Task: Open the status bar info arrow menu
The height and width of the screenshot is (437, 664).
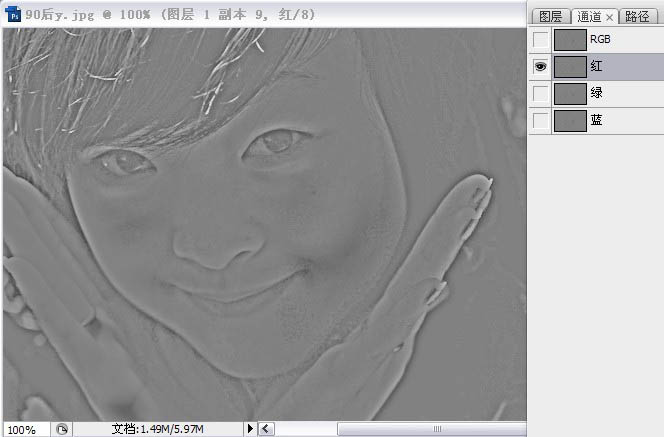Action: click(250, 429)
